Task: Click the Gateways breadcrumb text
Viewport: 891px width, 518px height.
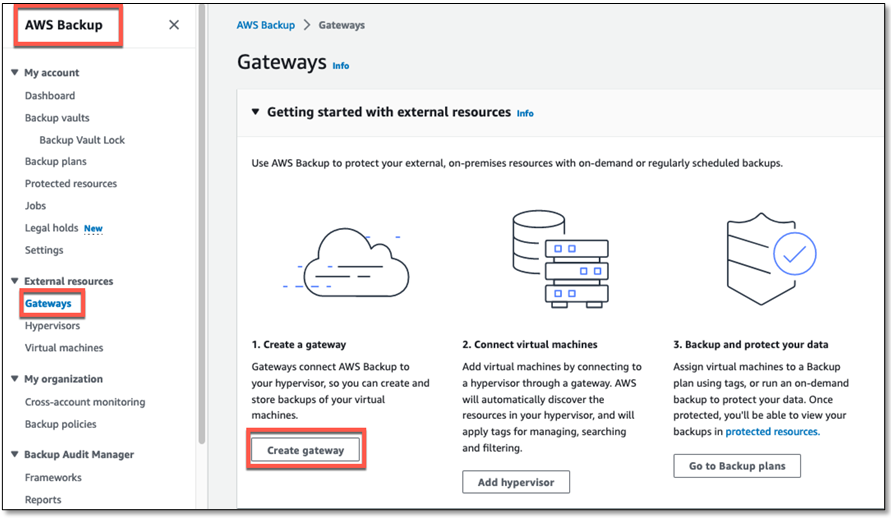Action: pyautogui.click(x=342, y=25)
